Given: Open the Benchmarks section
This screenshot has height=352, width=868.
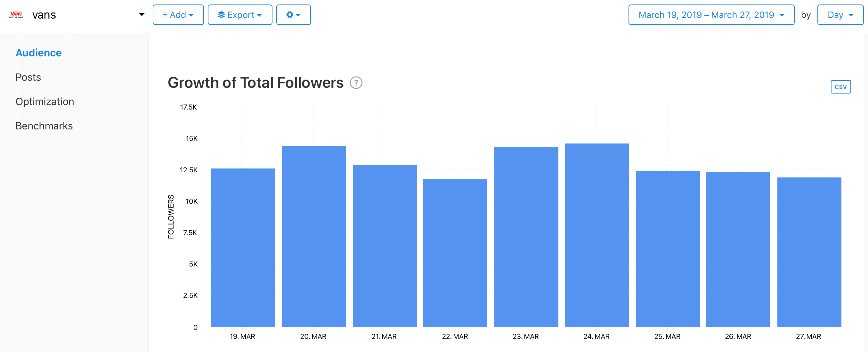Looking at the screenshot, I should click(x=44, y=126).
